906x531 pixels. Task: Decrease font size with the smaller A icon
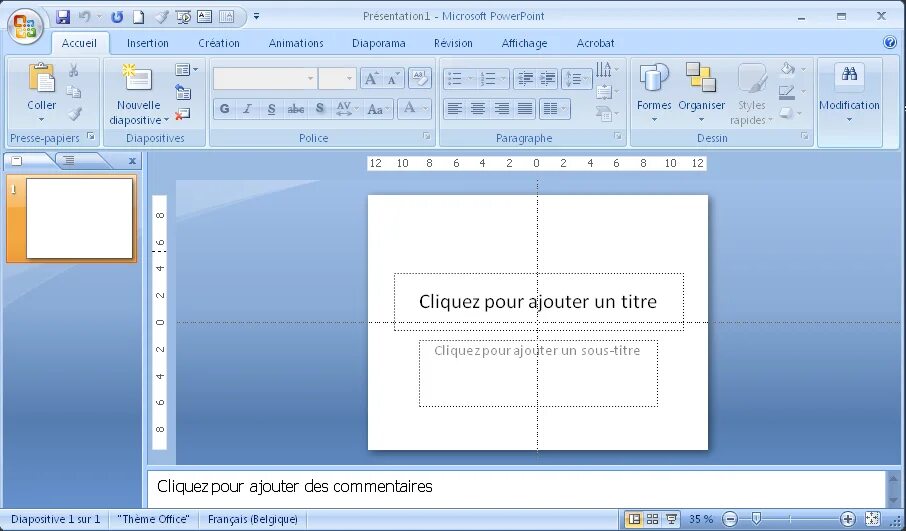point(393,78)
